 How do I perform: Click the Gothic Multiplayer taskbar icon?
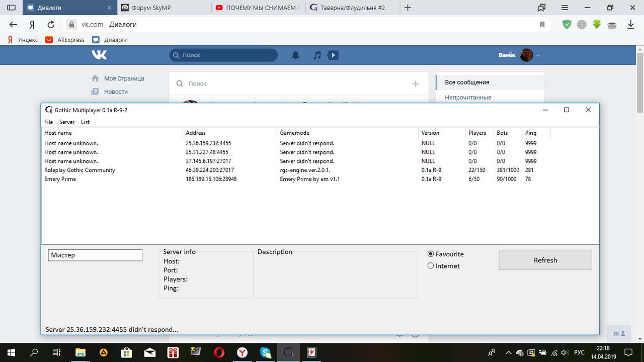pos(288,352)
